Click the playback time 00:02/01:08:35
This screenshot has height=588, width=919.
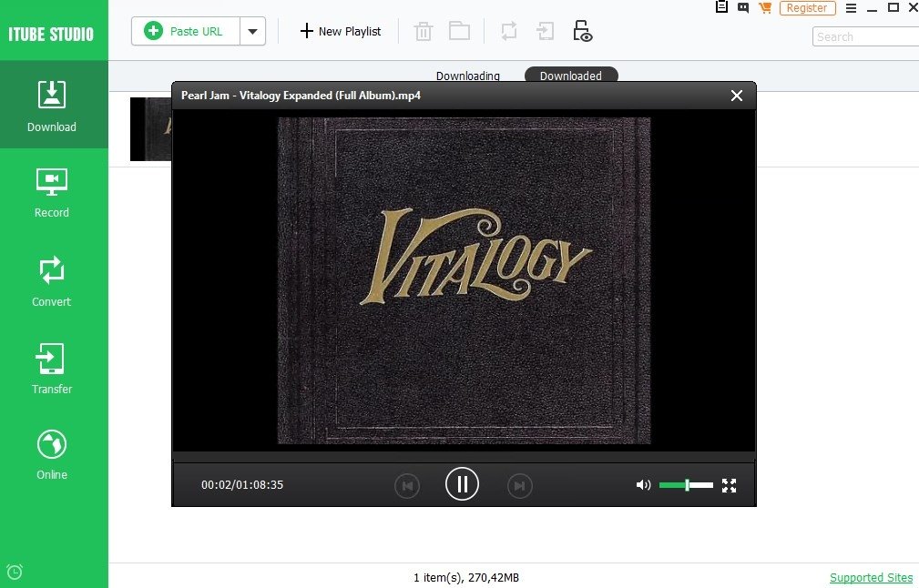[242, 485]
